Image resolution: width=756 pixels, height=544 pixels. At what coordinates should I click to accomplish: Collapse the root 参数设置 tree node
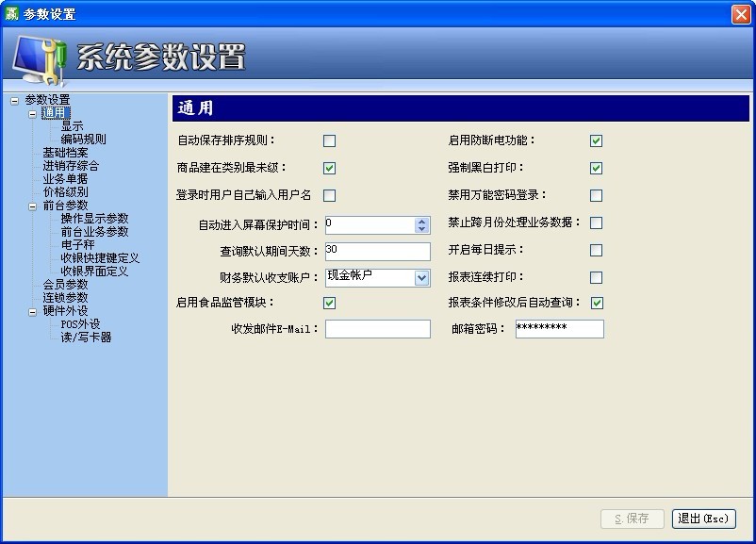(x=14, y=100)
